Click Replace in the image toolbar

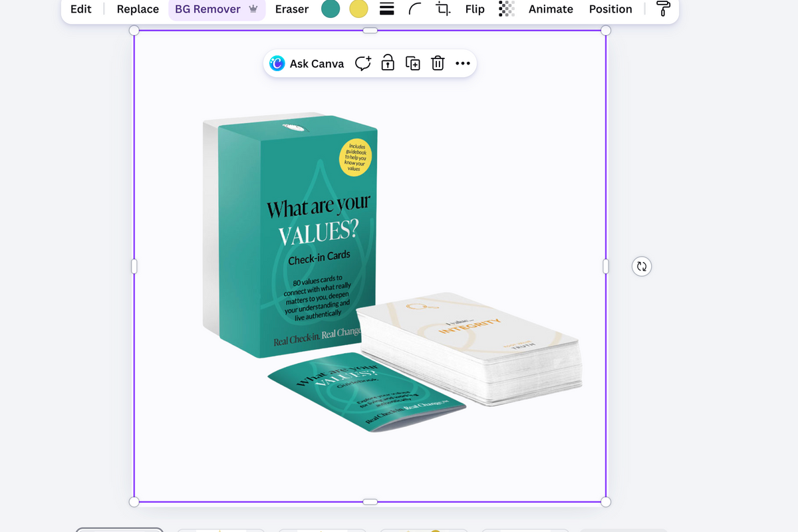click(x=138, y=9)
